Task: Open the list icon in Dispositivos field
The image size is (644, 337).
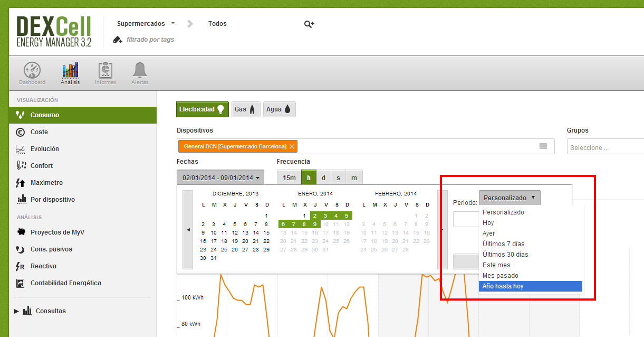Action: point(543,146)
